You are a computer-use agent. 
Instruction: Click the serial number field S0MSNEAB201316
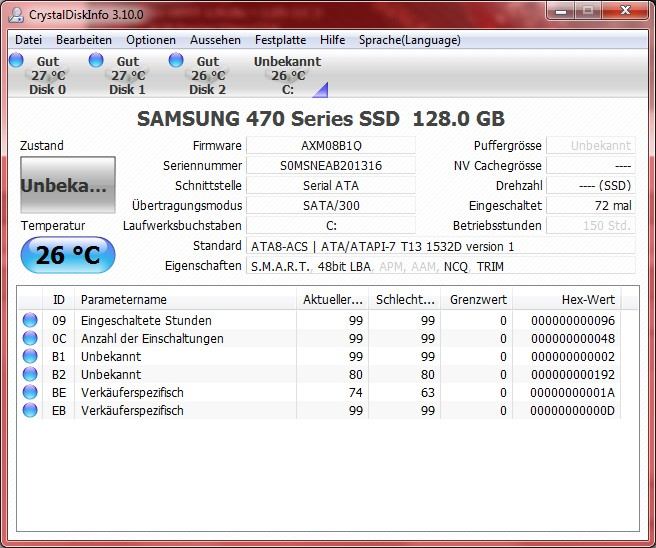(x=331, y=166)
